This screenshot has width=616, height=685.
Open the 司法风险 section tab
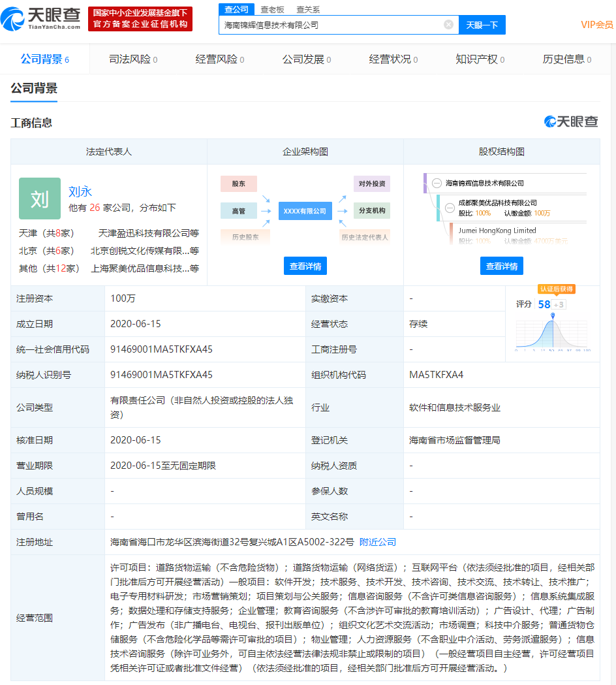[133, 59]
